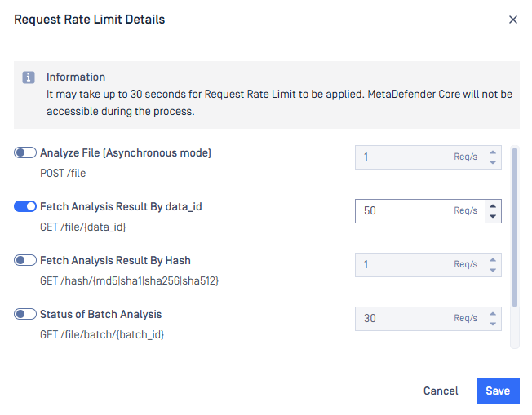Increment the Fetch By Hash rate value
532x415 pixels.
click(493, 260)
